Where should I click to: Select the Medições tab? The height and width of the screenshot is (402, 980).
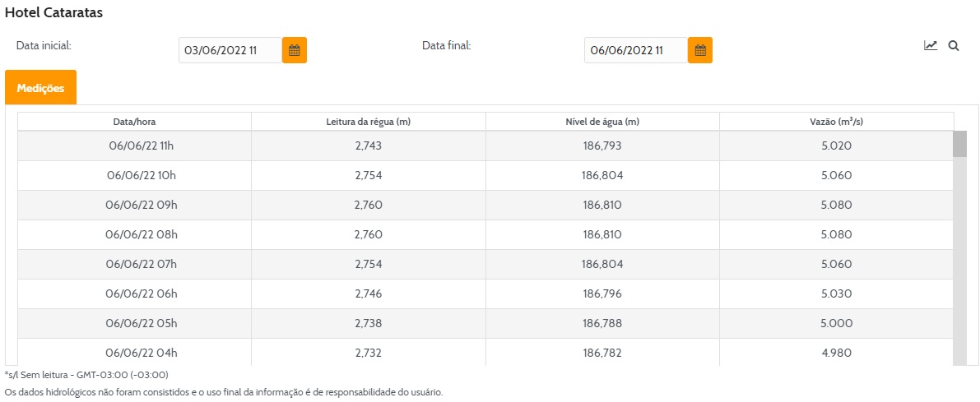(40, 88)
